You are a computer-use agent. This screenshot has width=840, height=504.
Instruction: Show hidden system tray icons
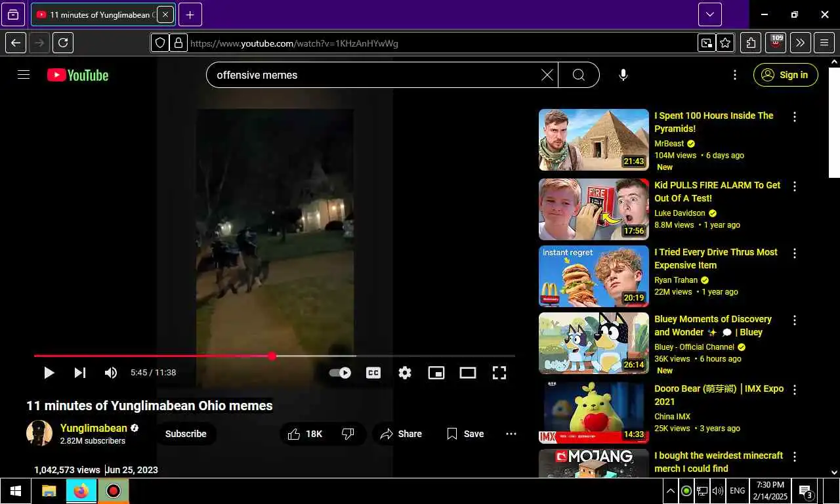click(671, 491)
